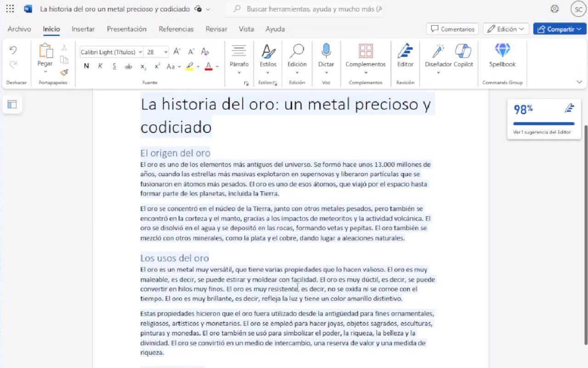
Task: Toggle bold with the N button
Action: point(86,66)
